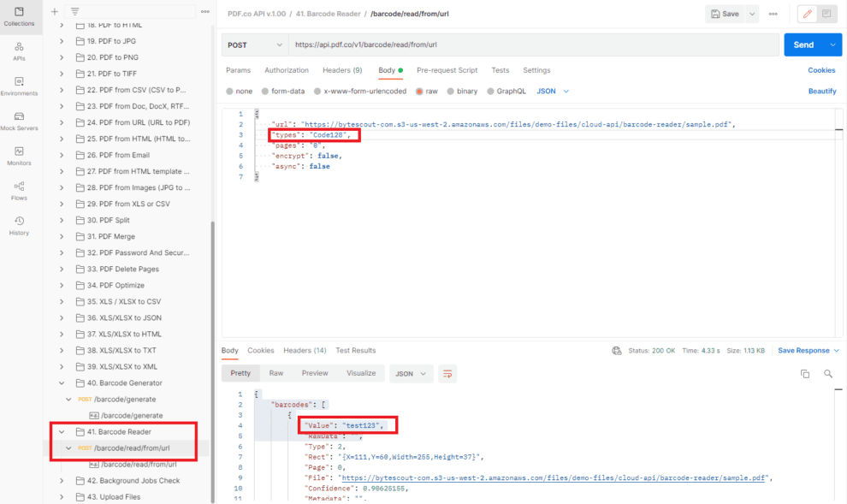Open Environments in the sidebar

pyautogui.click(x=19, y=86)
